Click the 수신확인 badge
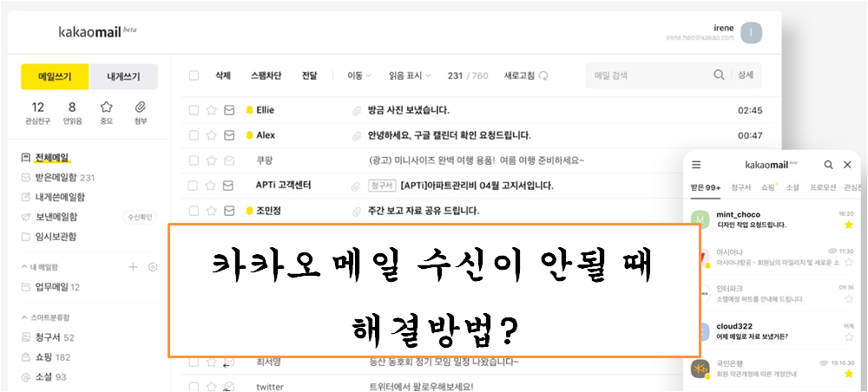This screenshot has height=392, width=868. pyautogui.click(x=140, y=218)
